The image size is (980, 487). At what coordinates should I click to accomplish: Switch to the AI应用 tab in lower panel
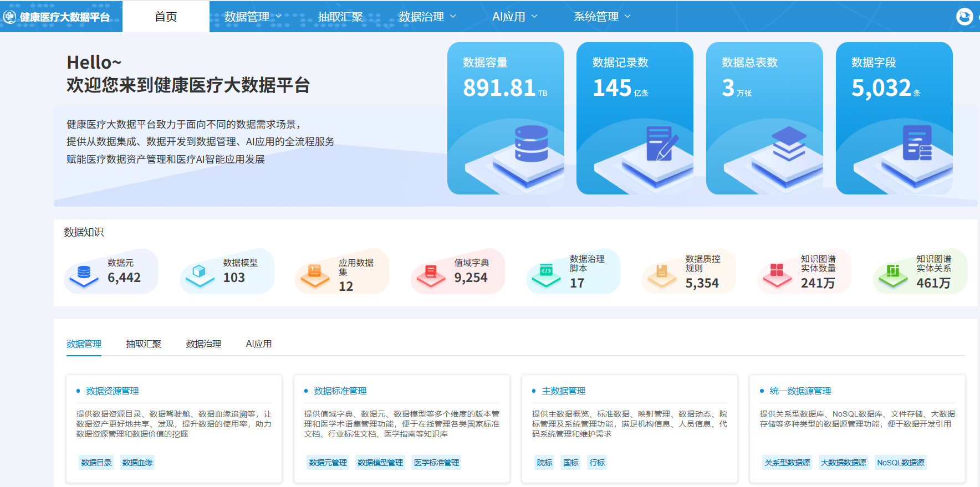pos(259,344)
